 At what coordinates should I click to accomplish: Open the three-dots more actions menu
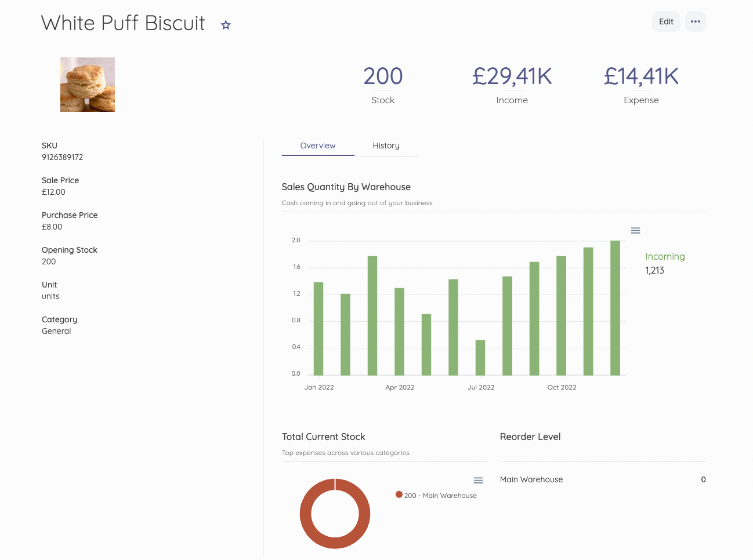[695, 21]
